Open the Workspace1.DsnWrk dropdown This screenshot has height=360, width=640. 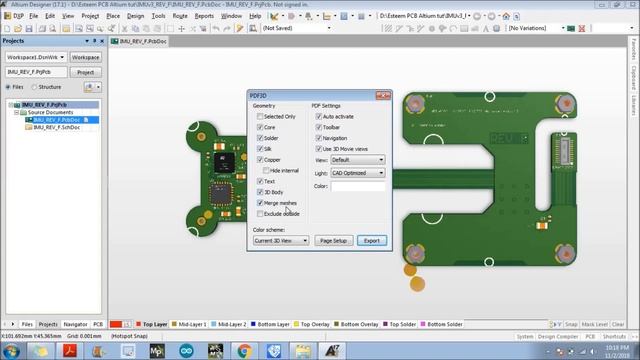pos(36,58)
